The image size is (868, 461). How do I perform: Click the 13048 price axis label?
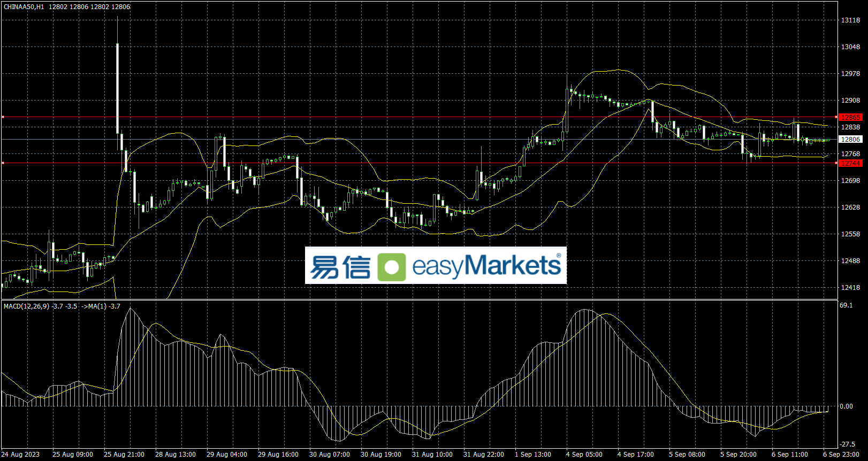click(850, 47)
